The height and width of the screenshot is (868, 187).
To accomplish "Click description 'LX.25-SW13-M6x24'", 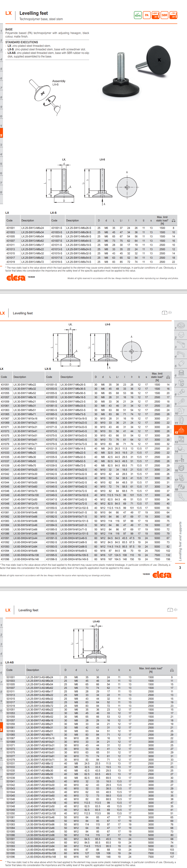I will [x=33, y=228].
